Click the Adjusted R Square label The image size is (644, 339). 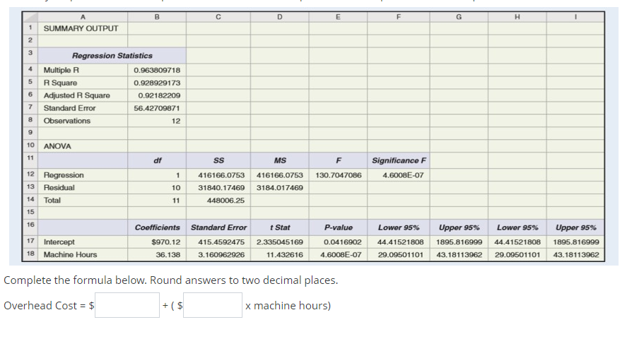pos(77,95)
